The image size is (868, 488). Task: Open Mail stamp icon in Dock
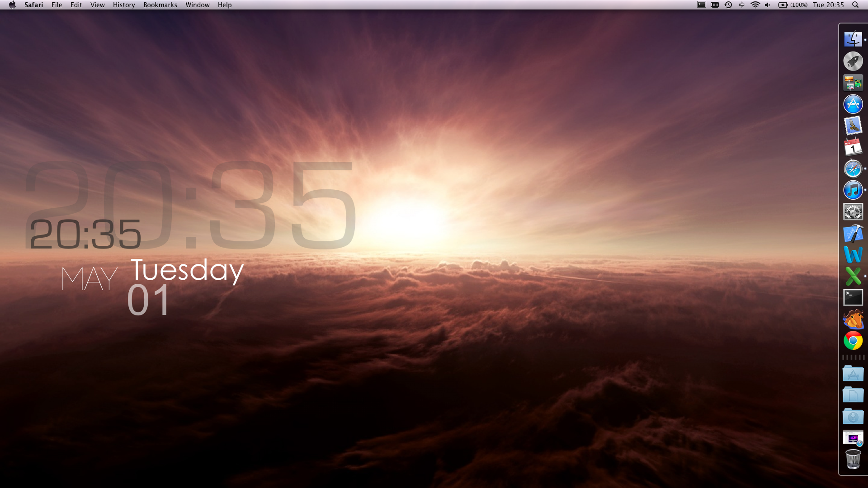tap(853, 126)
